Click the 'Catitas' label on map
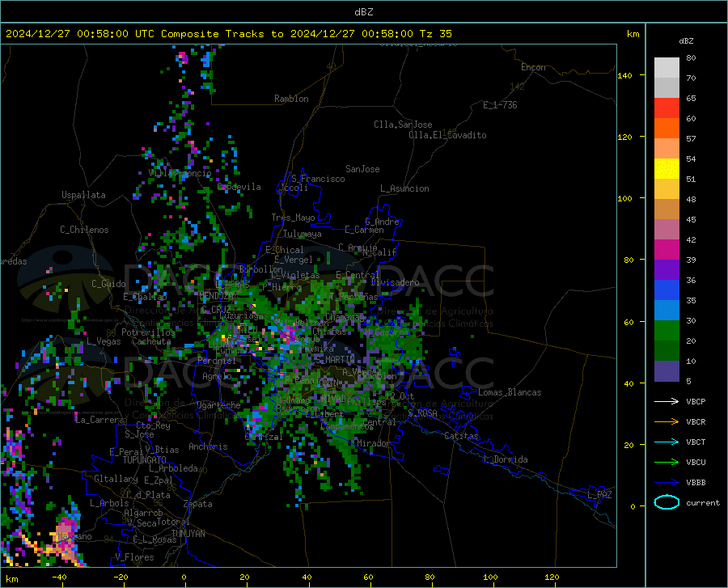 461,436
